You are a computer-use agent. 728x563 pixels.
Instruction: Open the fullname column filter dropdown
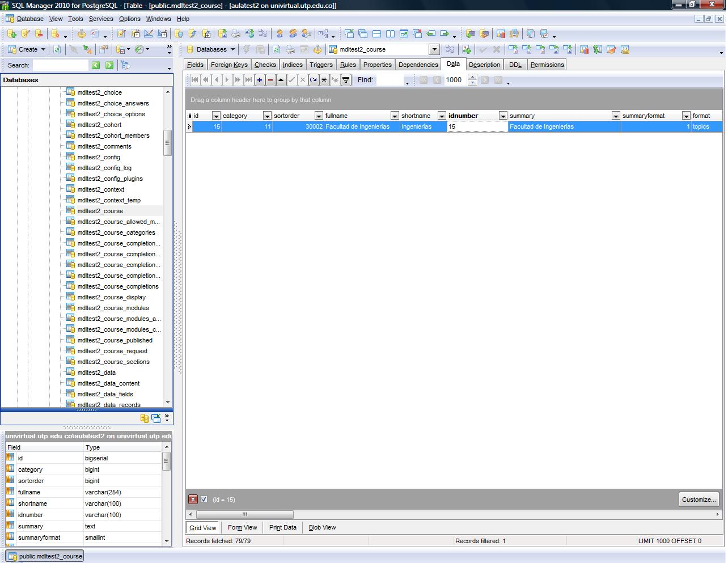(395, 116)
